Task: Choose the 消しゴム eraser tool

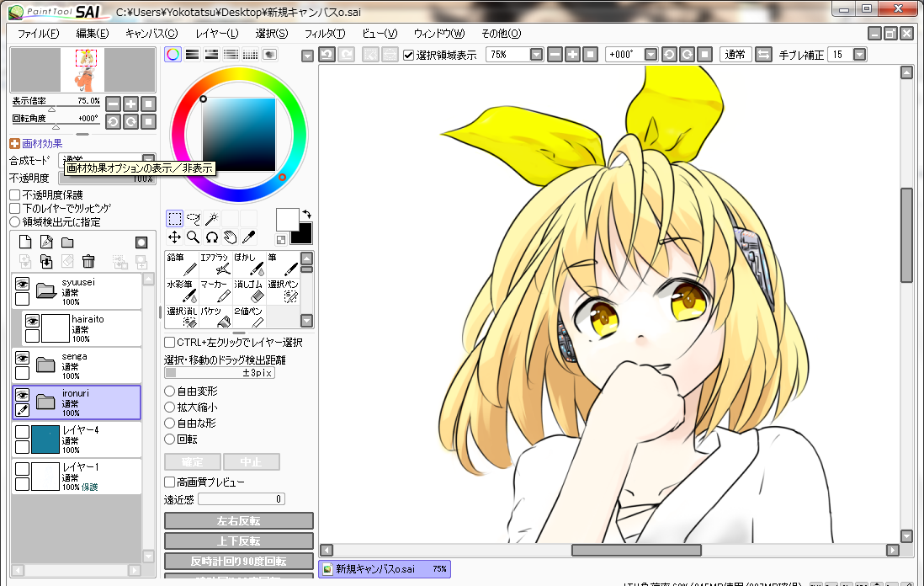Action: [x=249, y=291]
